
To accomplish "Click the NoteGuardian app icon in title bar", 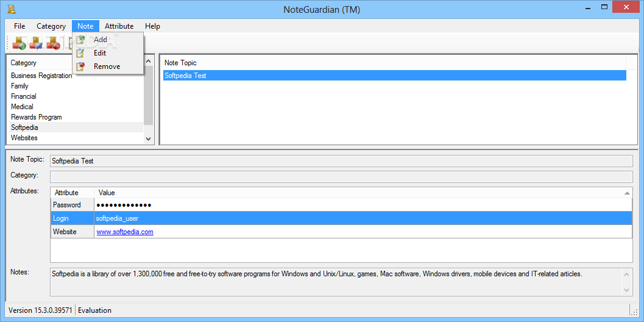I will coord(12,9).
